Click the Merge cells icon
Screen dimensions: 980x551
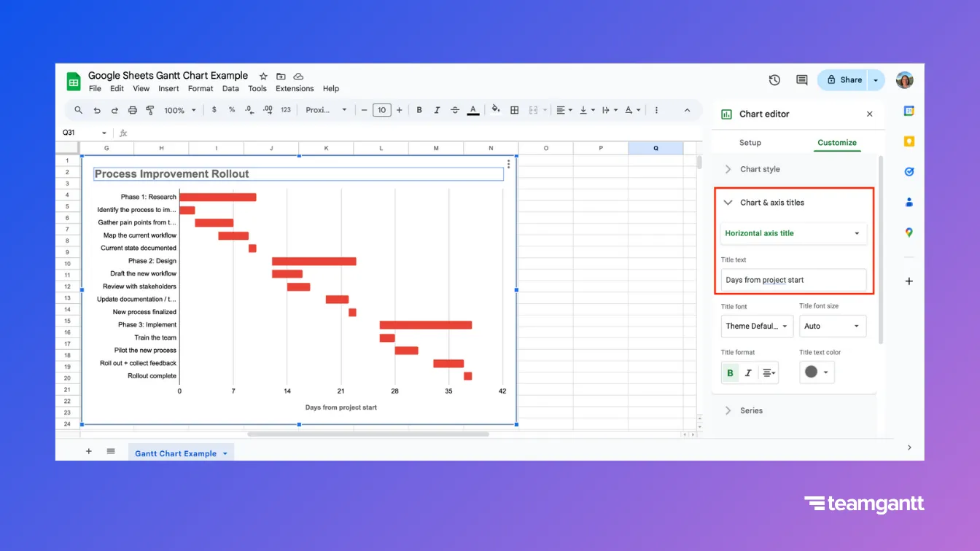point(533,110)
